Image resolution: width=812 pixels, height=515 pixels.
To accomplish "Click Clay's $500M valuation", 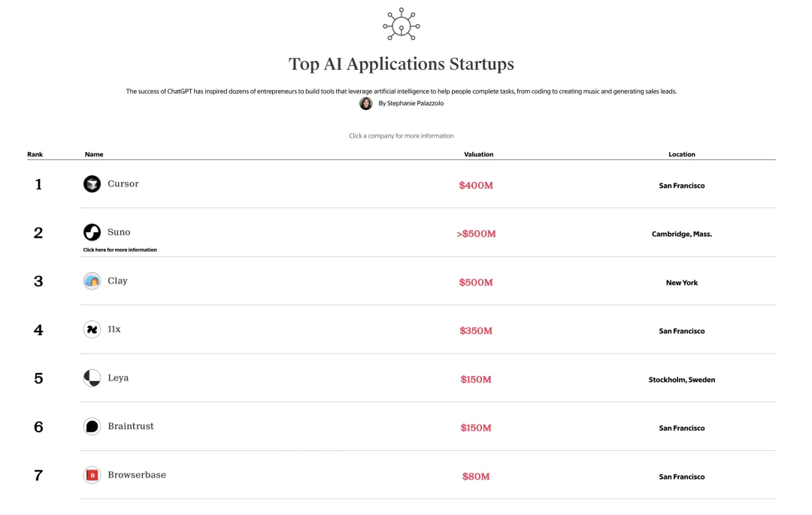I will point(476,283).
